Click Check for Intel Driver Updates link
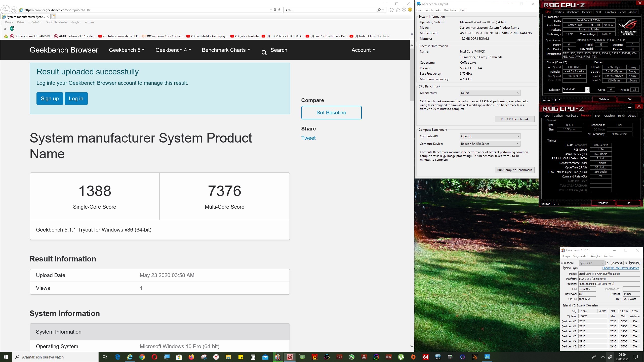 621,268
